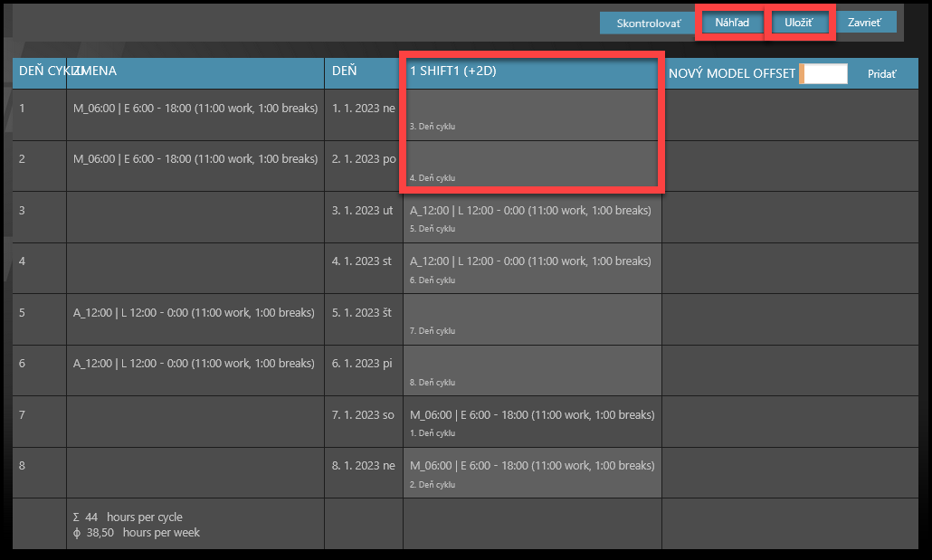Click the date 2. 1. 2023 po
This screenshot has height=560, width=932.
click(x=363, y=158)
